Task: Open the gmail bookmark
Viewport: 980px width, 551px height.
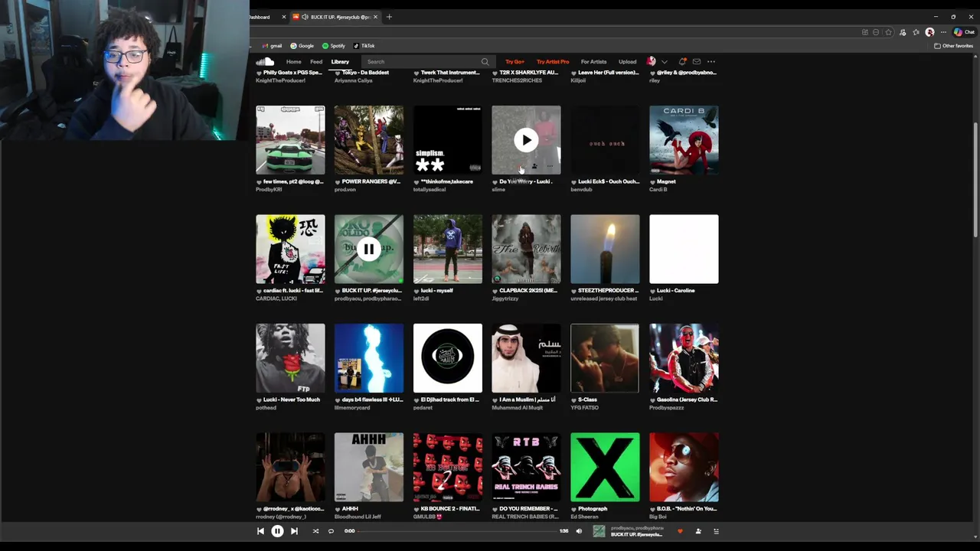Action: [x=272, y=46]
